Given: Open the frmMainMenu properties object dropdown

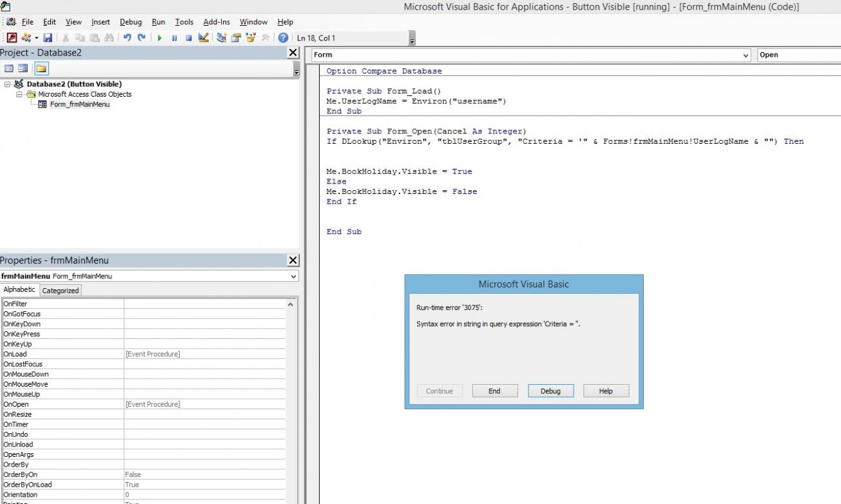Looking at the screenshot, I should click(x=294, y=276).
